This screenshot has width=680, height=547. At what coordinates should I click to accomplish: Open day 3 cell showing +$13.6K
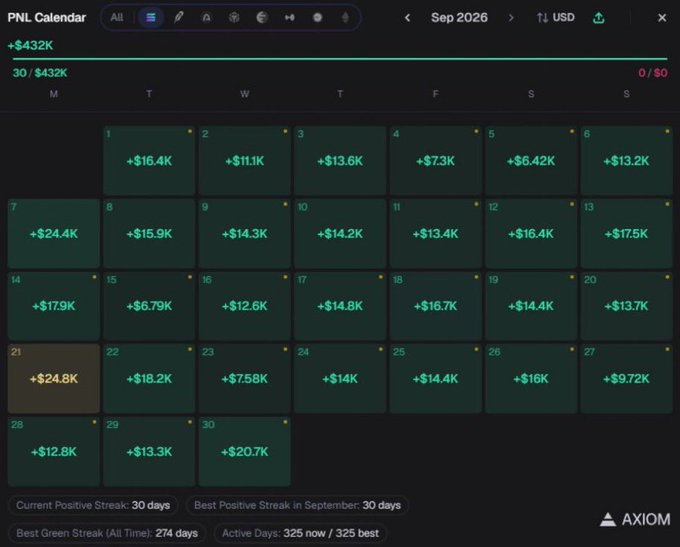(x=340, y=160)
